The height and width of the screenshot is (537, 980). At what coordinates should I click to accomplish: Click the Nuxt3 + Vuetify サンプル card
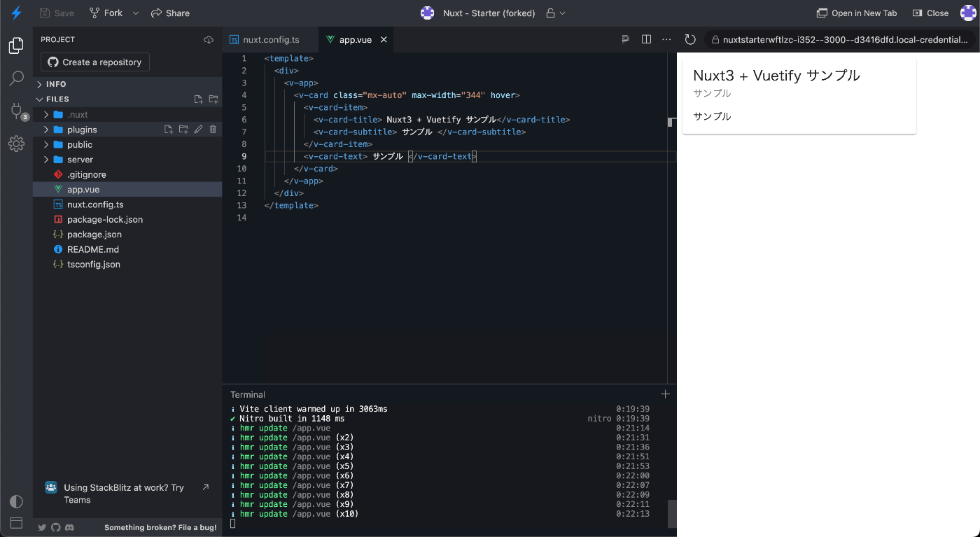pos(799,96)
